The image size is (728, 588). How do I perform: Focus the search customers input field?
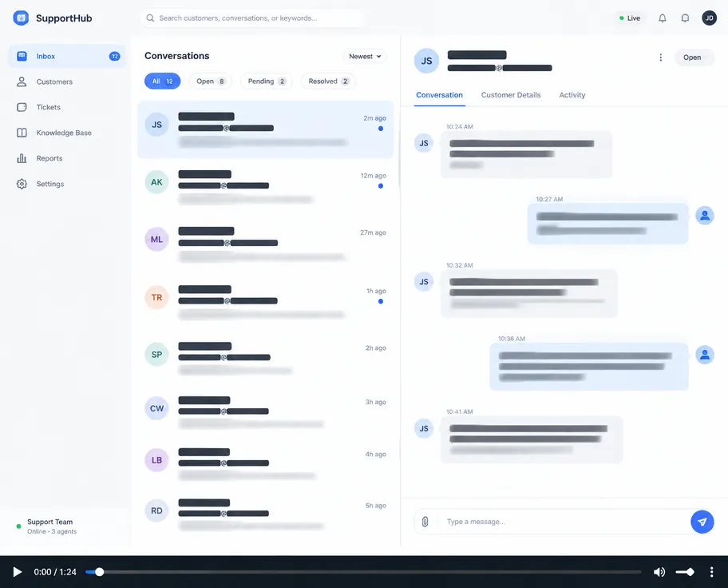[251, 18]
